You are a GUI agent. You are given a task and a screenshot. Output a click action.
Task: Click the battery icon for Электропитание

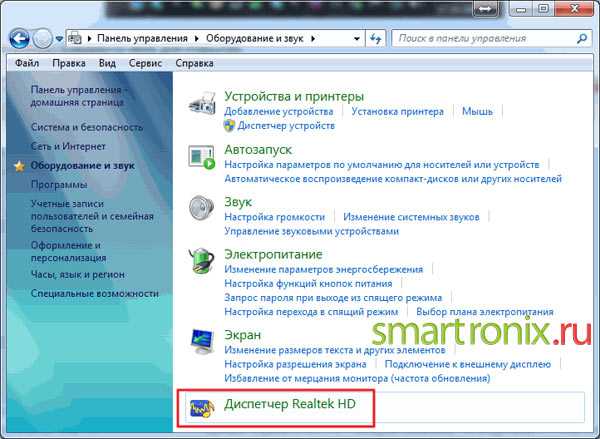[202, 261]
